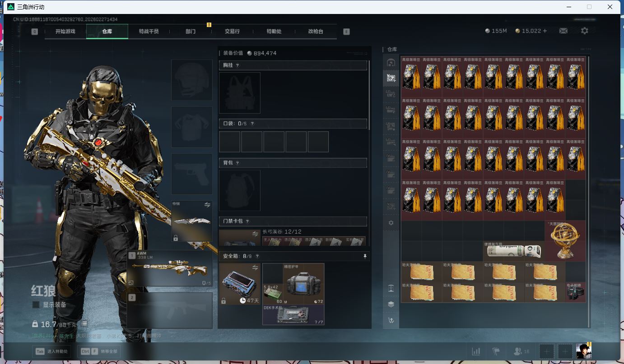Click the 进入特勤处 button

pyautogui.click(x=52, y=351)
